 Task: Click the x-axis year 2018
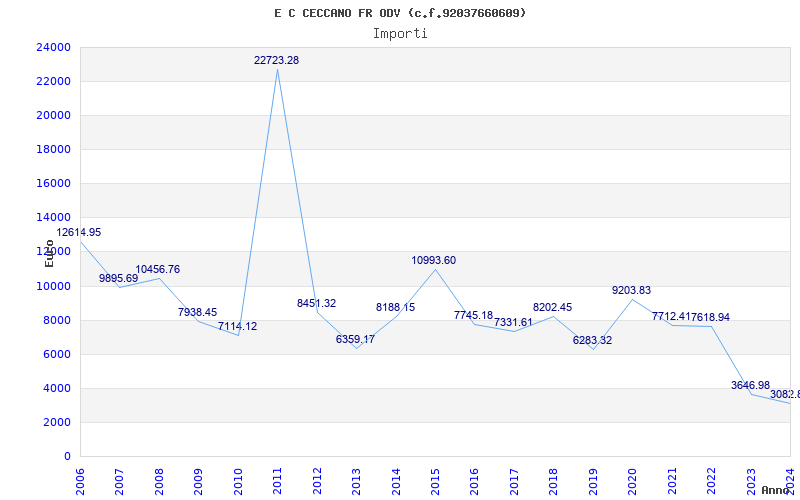[x=554, y=481]
